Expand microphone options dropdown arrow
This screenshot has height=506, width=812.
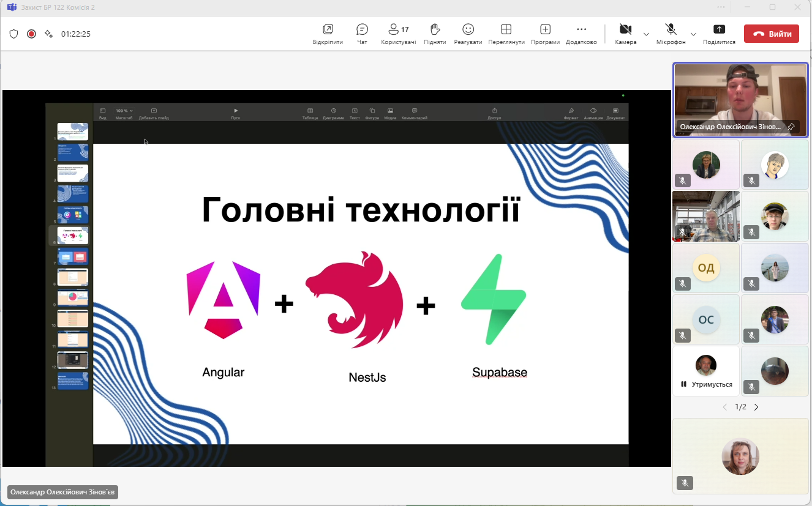pyautogui.click(x=693, y=34)
